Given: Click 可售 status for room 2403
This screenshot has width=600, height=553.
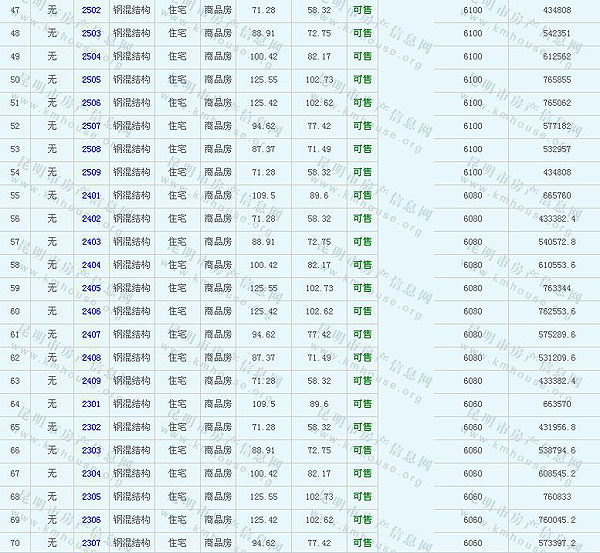Looking at the screenshot, I should (361, 242).
